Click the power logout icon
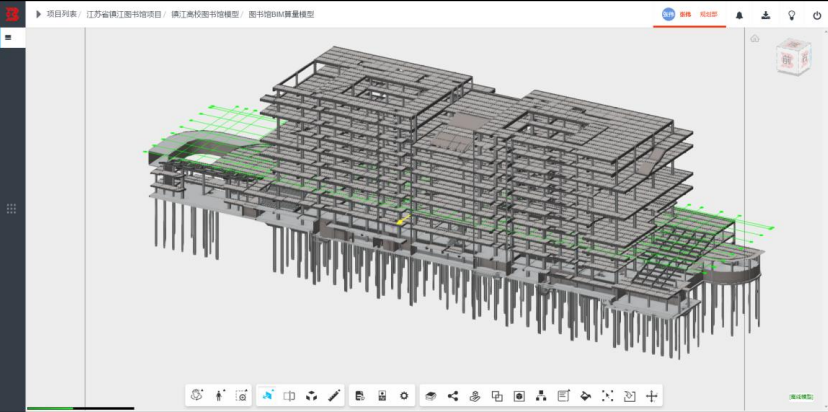This screenshot has height=412, width=828. (817, 15)
